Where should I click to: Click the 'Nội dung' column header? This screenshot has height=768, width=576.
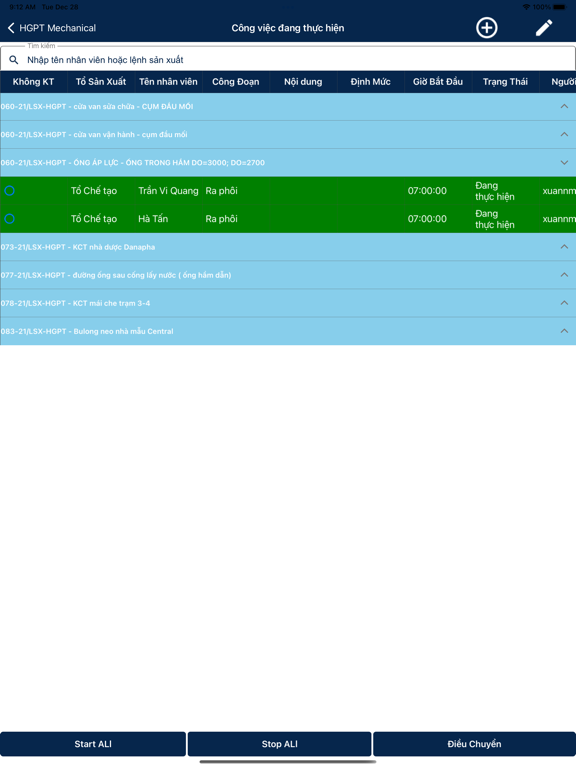pyautogui.click(x=303, y=82)
